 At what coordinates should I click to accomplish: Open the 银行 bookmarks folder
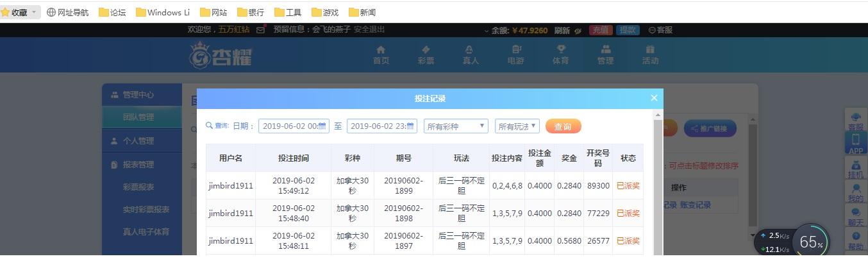[x=251, y=12]
